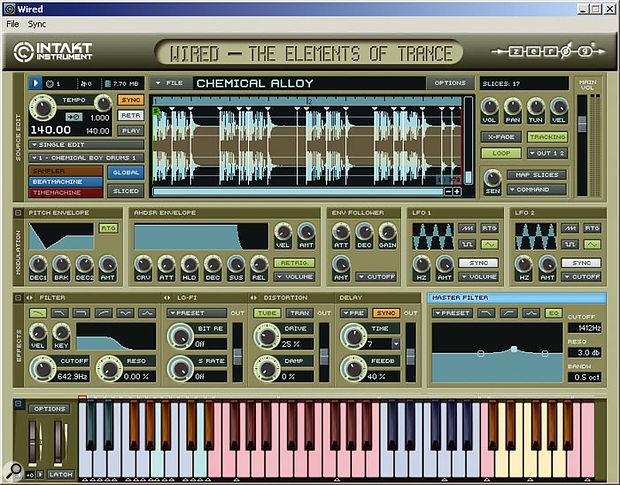Image resolution: width=620 pixels, height=485 pixels.
Task: Click the keyboard OPTIONS button
Action: (x=50, y=409)
